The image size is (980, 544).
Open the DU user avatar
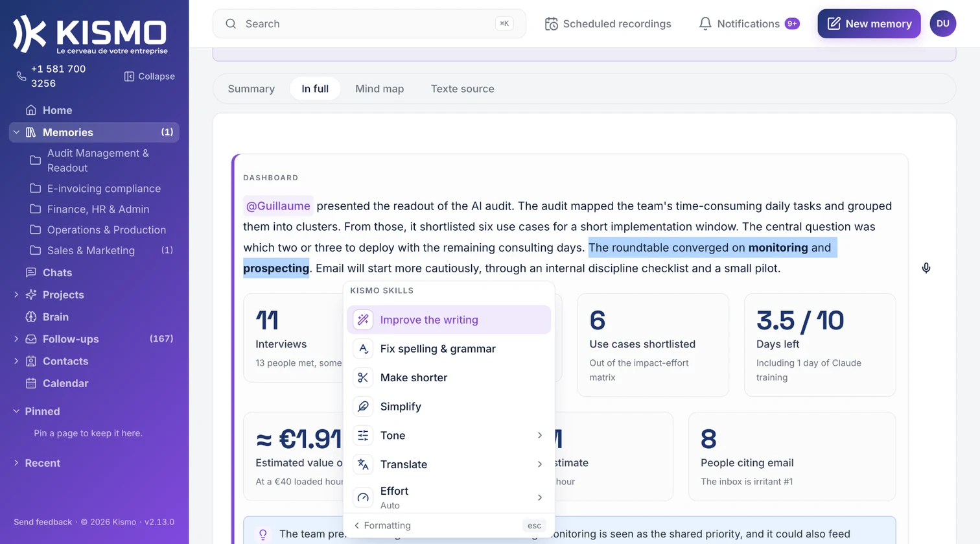[x=943, y=24]
